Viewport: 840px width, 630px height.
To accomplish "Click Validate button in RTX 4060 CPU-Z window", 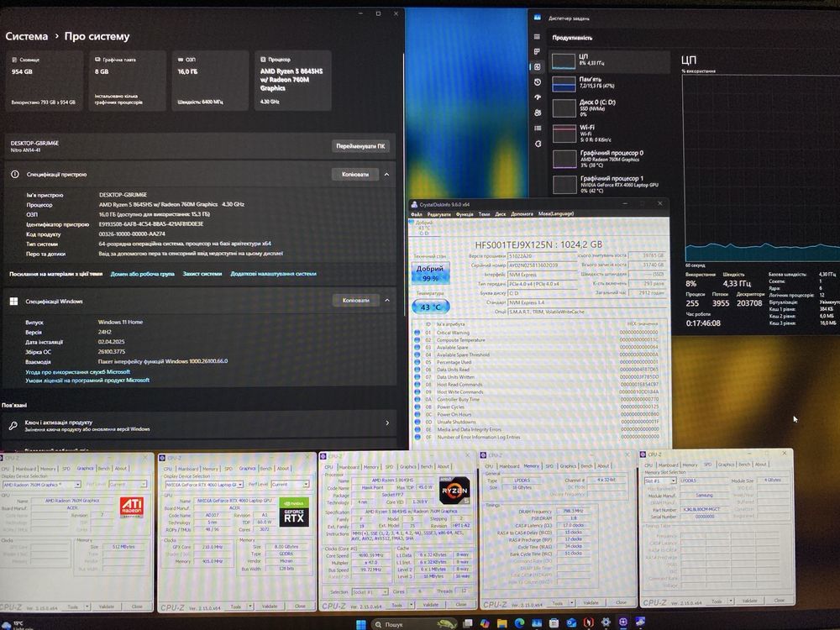I will (270, 606).
